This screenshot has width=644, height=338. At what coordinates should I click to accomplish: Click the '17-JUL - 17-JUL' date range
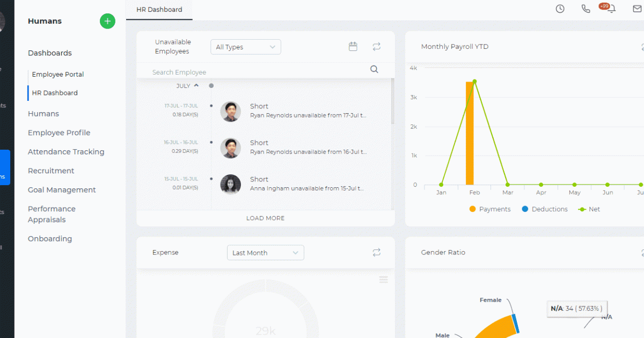click(181, 106)
